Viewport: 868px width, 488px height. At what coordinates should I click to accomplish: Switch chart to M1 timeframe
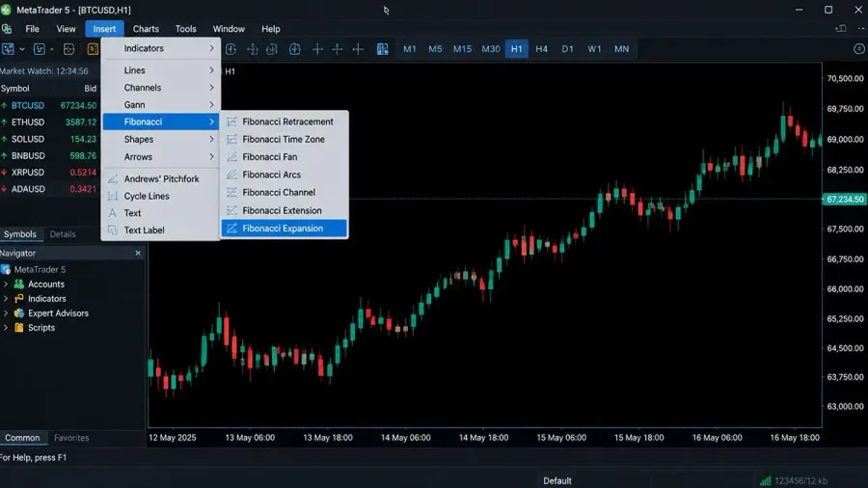coord(410,49)
